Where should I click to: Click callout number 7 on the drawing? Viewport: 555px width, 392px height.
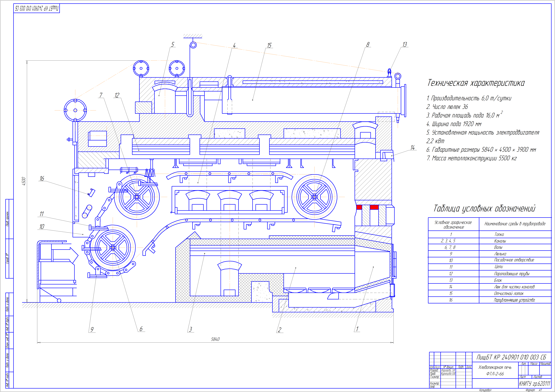click(x=101, y=95)
